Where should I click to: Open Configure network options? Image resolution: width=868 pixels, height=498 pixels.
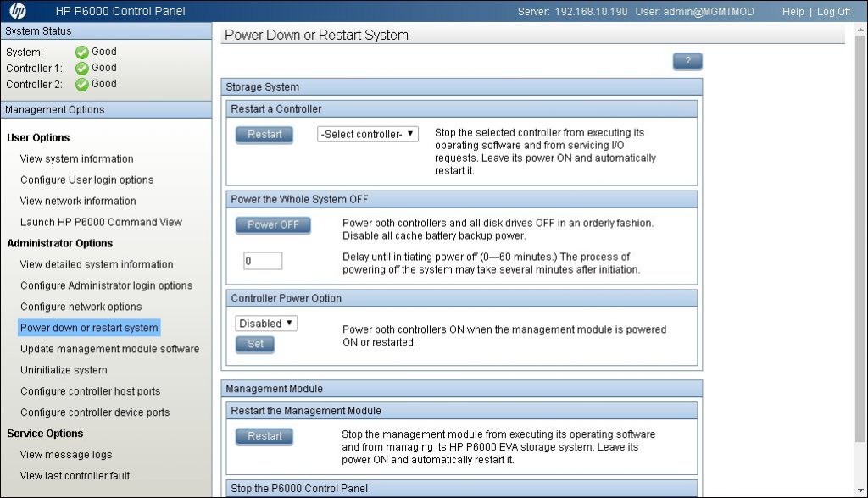point(81,307)
